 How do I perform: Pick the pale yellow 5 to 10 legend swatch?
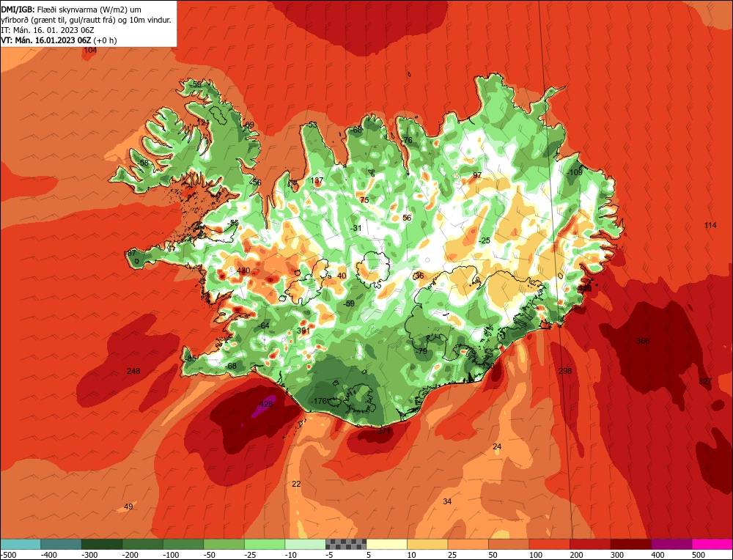[386, 544]
